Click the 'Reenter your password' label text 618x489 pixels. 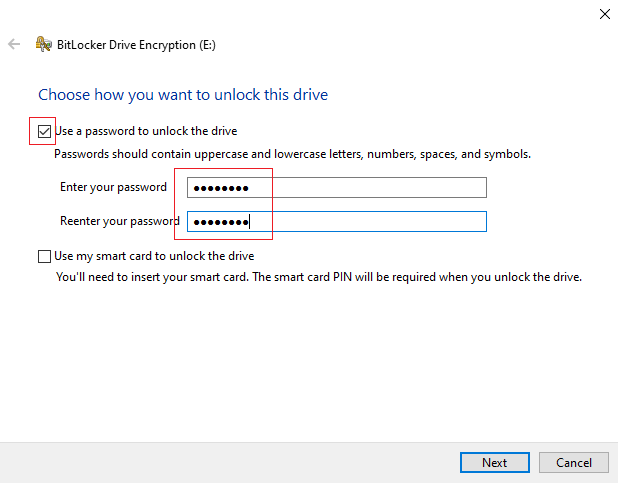(120, 221)
